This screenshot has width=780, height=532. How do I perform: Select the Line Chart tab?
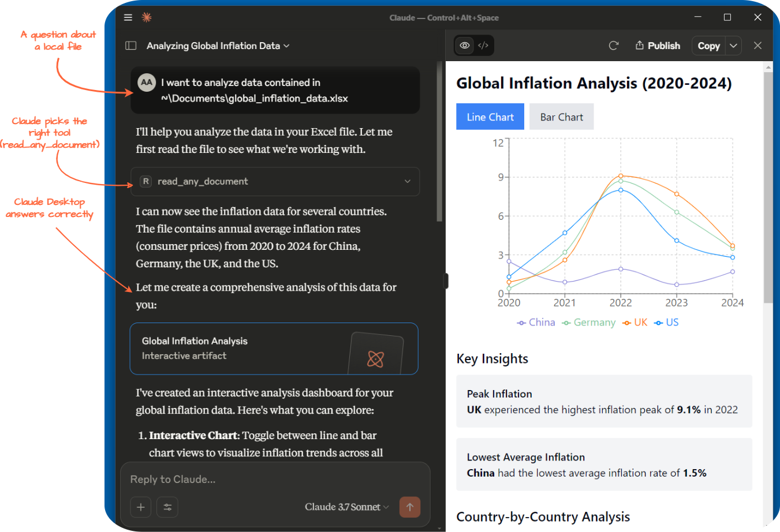point(490,117)
